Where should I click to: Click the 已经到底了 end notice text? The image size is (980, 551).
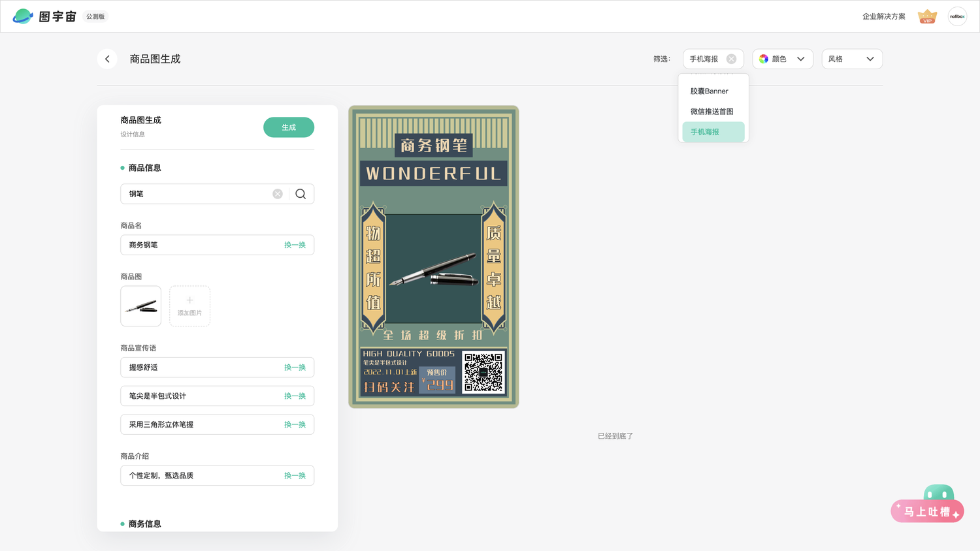tap(615, 436)
